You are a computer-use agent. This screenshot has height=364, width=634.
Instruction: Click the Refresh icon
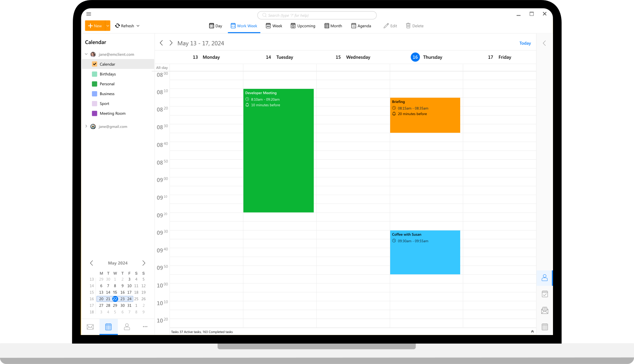[117, 25]
